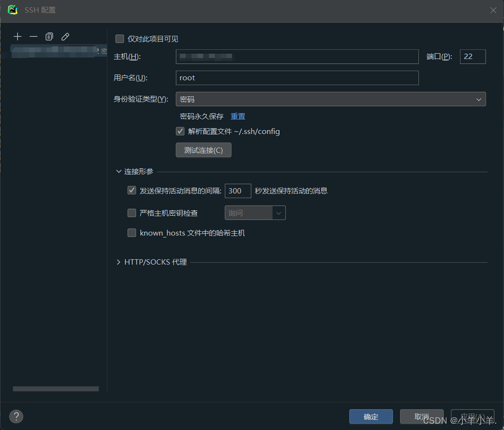Duplicate the selected SSH configuration
Image resolution: width=504 pixels, height=430 pixels.
pos(49,36)
